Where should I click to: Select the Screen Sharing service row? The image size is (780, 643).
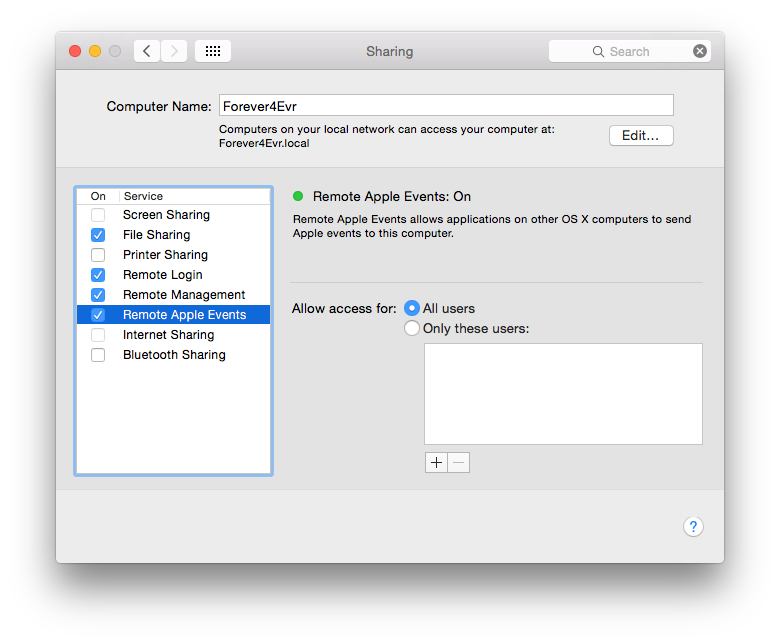click(174, 215)
